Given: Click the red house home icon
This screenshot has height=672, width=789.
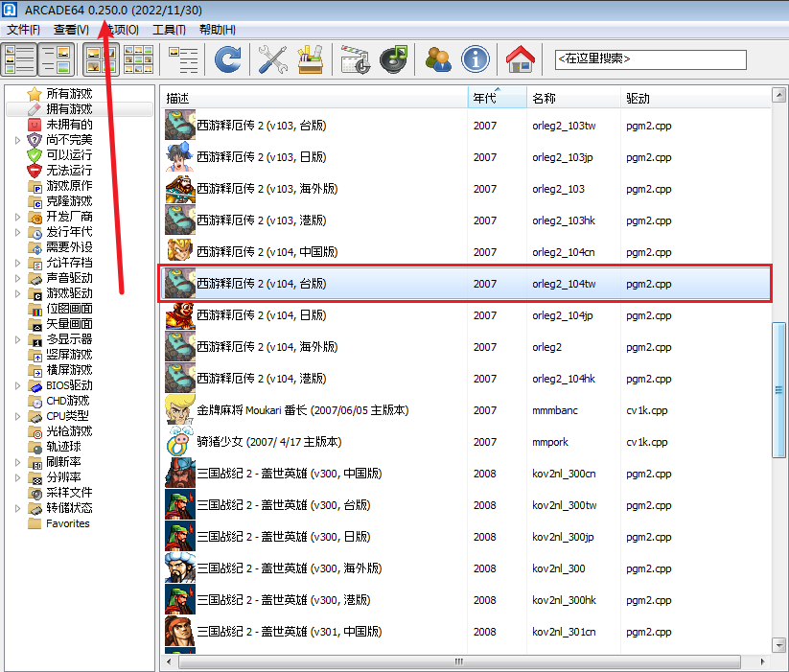Looking at the screenshot, I should (521, 59).
